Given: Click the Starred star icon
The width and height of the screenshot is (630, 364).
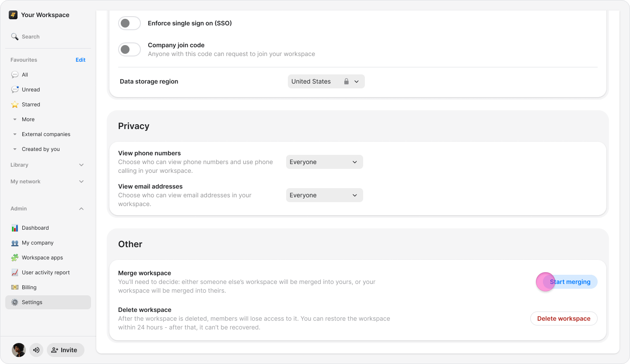Looking at the screenshot, I should [x=15, y=105].
